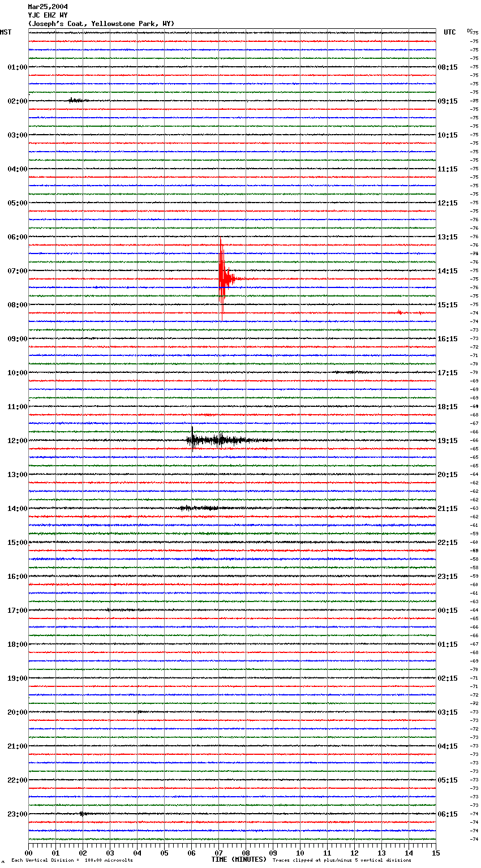Click minute tick label 07 on axis
481x868 pixels.
point(218,853)
